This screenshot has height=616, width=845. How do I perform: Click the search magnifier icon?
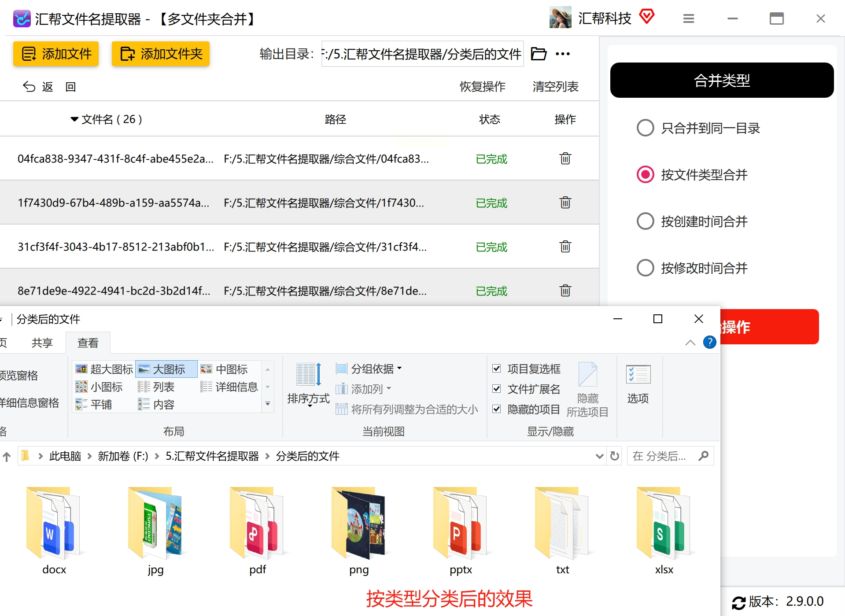point(704,456)
